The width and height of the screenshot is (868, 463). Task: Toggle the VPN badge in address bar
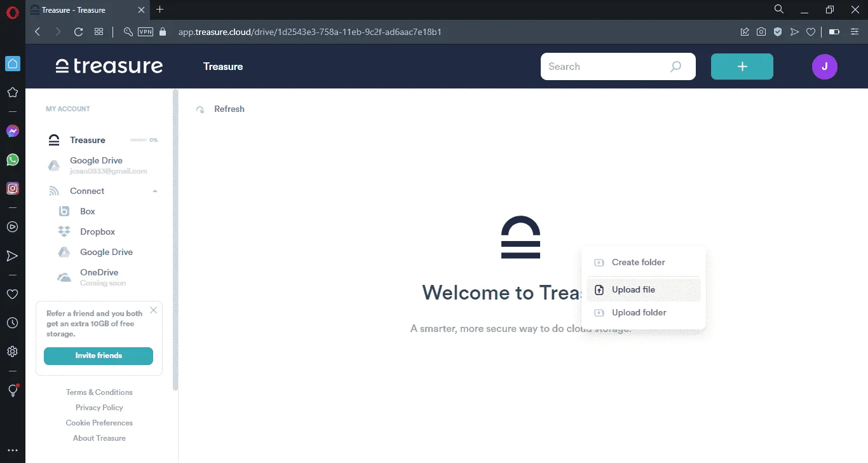[146, 32]
